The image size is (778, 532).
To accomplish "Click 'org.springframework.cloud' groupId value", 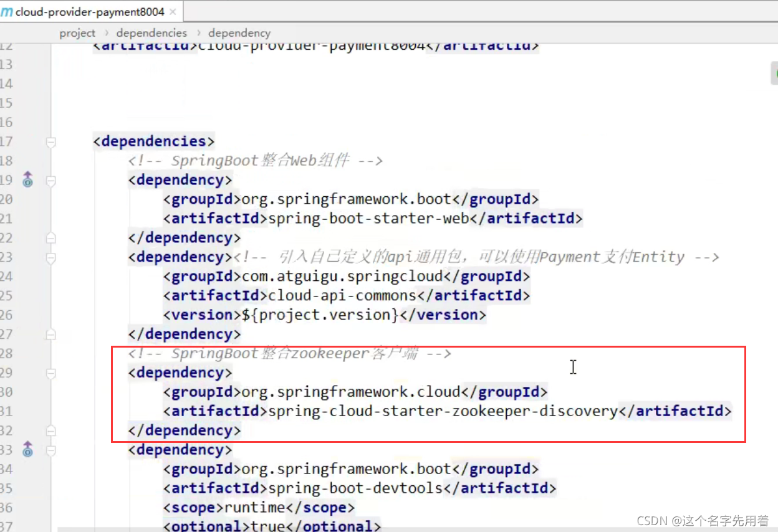I will point(350,392).
